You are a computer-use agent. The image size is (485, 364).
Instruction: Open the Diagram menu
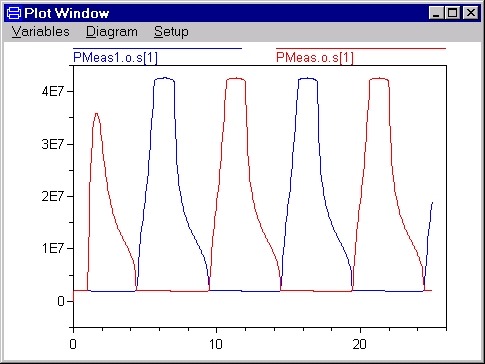point(112,32)
